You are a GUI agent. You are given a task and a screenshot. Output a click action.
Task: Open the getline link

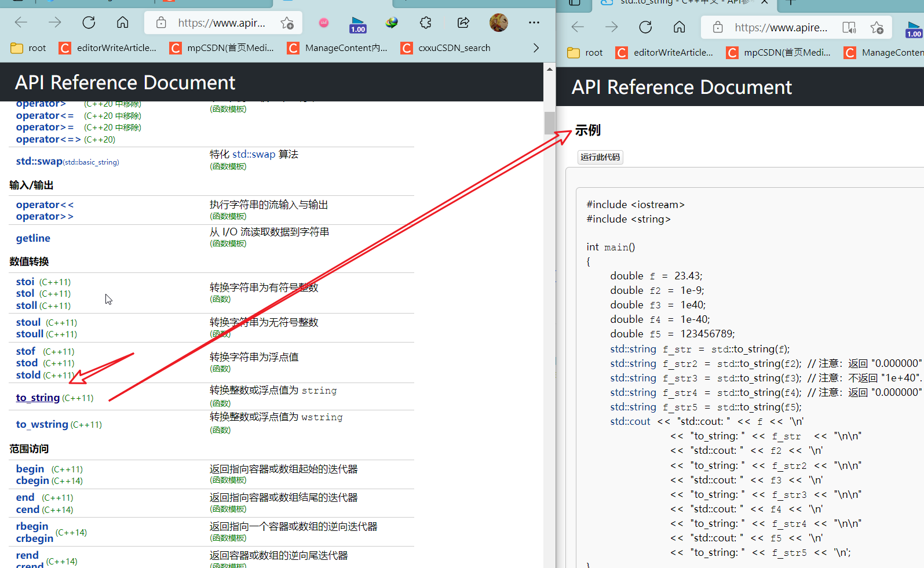(x=33, y=238)
